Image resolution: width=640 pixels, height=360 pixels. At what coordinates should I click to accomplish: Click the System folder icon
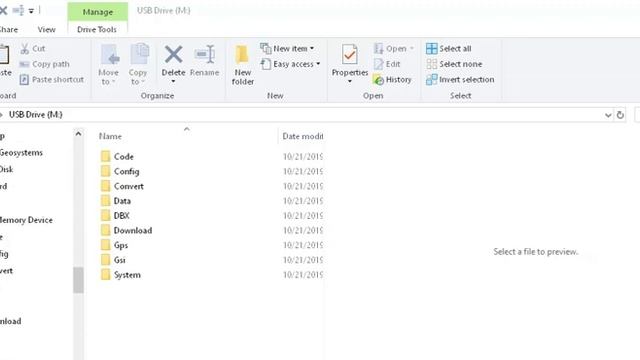pos(106,275)
